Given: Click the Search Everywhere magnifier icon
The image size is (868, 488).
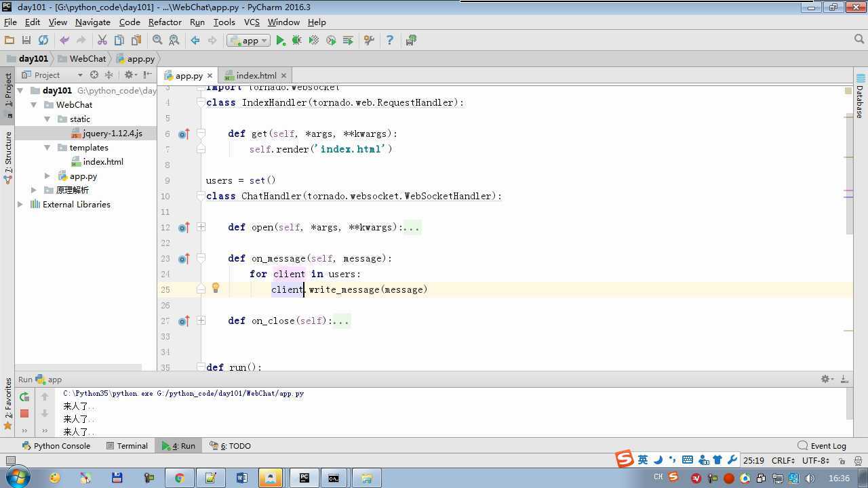Looking at the screenshot, I should (859, 40).
